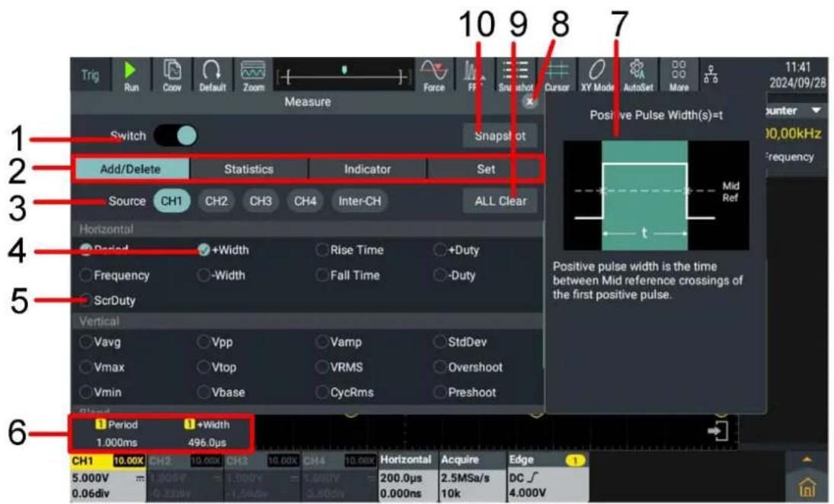
Task: Open the CH1 channel settings tile
Action: (x=108, y=477)
